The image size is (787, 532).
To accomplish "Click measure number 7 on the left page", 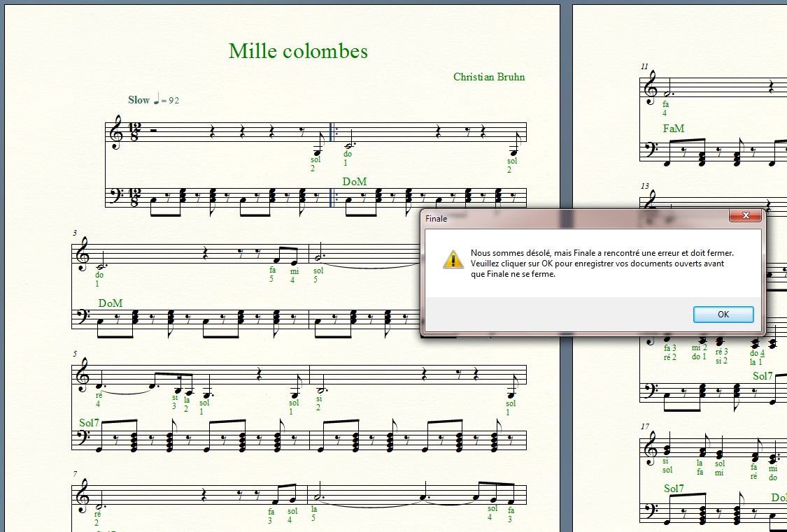I will (75, 475).
